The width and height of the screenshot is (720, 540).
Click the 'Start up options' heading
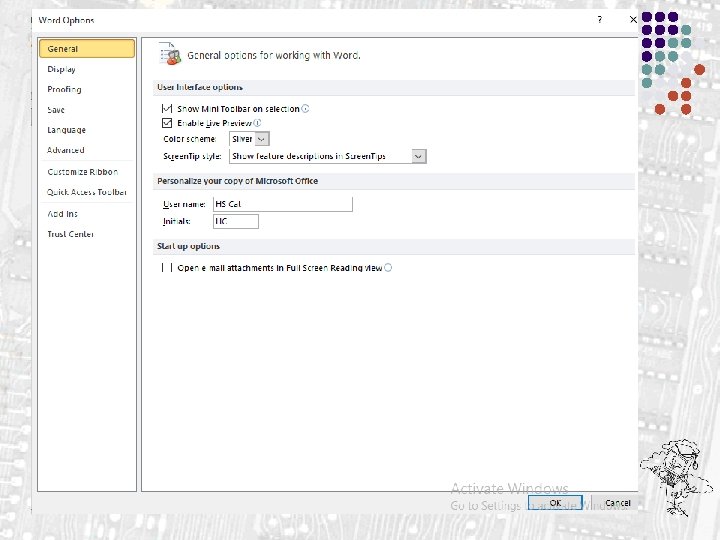pyautogui.click(x=188, y=246)
